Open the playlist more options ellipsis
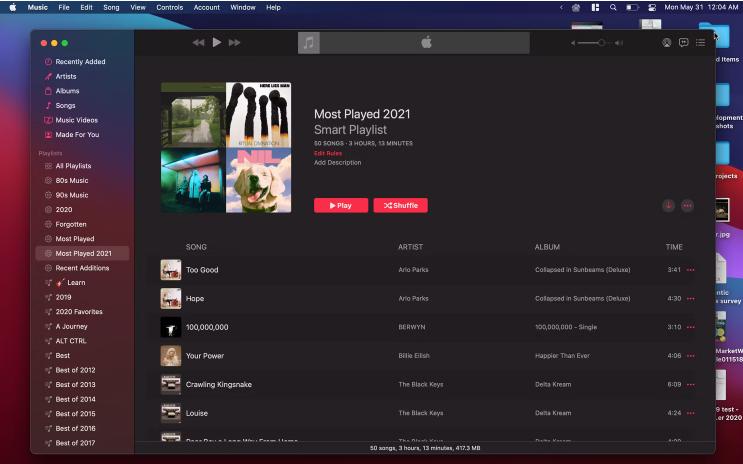The width and height of the screenshot is (743, 464). click(687, 205)
